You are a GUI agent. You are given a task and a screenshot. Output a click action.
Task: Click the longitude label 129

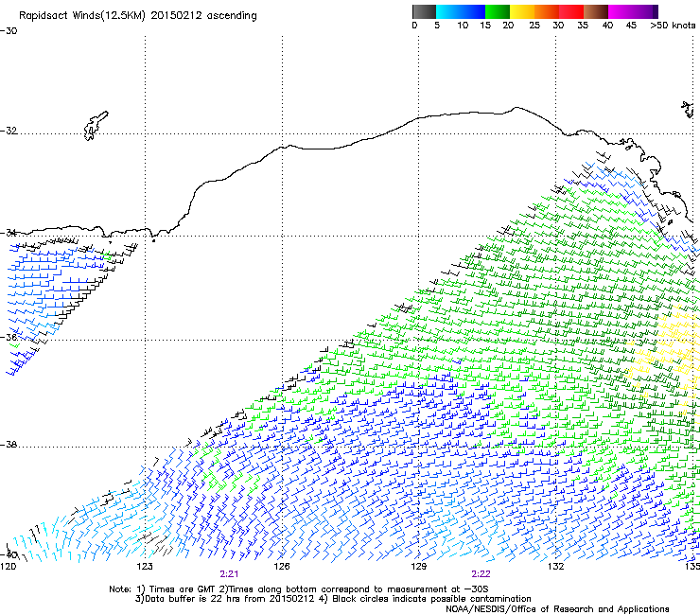pos(418,567)
